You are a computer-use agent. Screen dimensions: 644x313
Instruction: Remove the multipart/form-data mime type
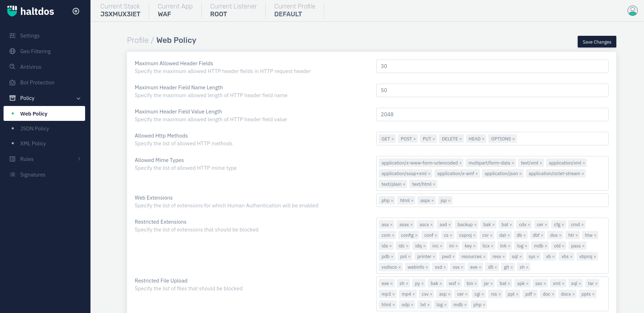pyautogui.click(x=513, y=163)
